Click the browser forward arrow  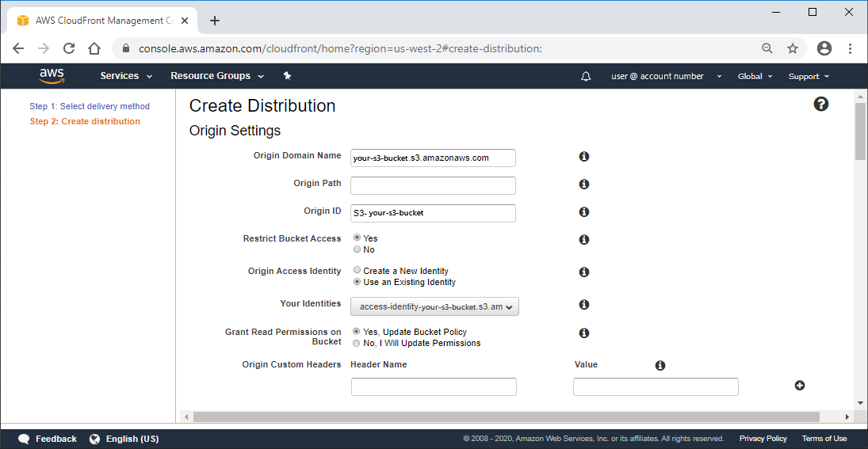tap(44, 48)
